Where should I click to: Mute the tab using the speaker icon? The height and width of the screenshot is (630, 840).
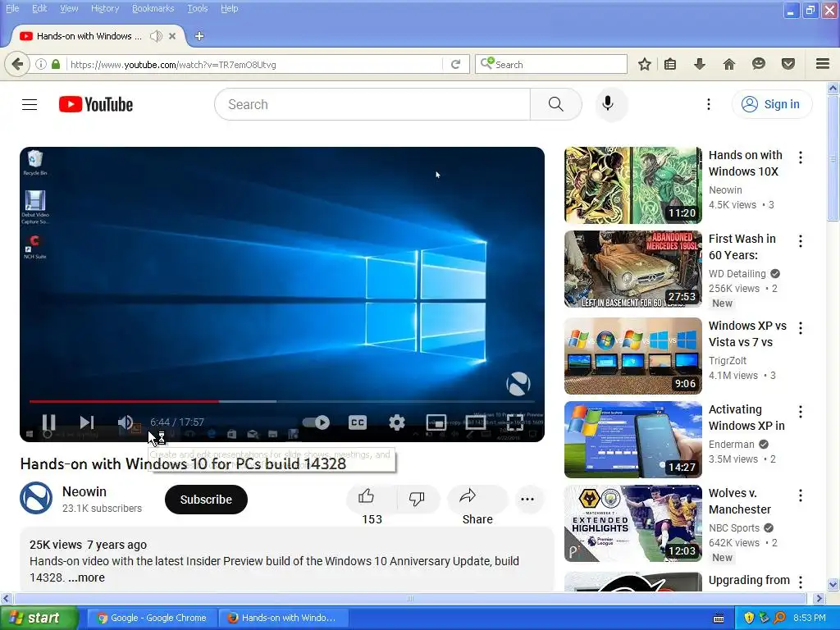coord(156,36)
